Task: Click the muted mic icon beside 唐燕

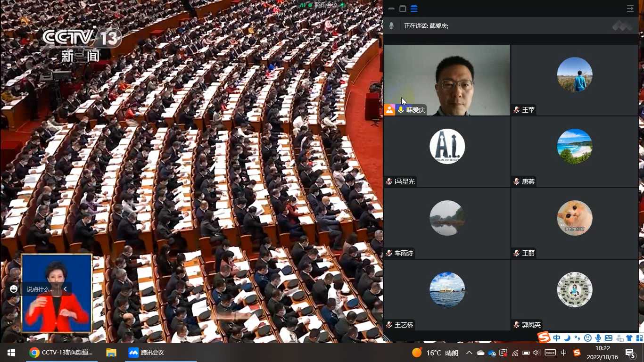Action: 517,181
